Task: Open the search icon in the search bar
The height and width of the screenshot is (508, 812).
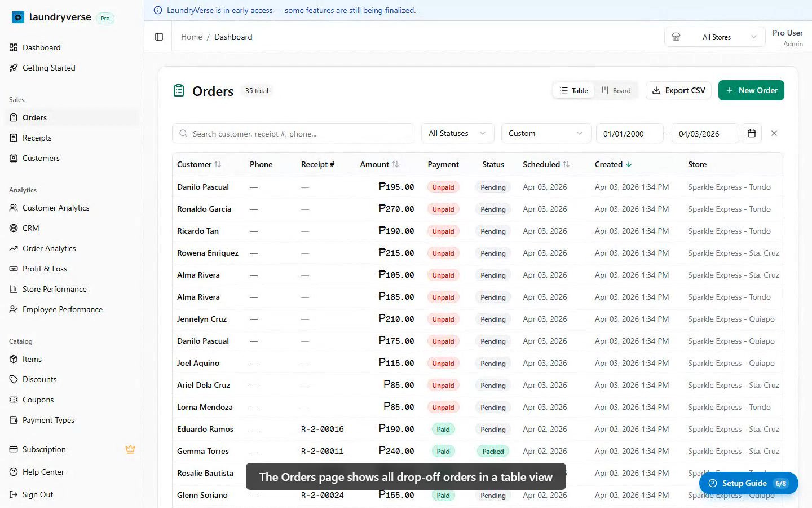Action: (x=183, y=133)
